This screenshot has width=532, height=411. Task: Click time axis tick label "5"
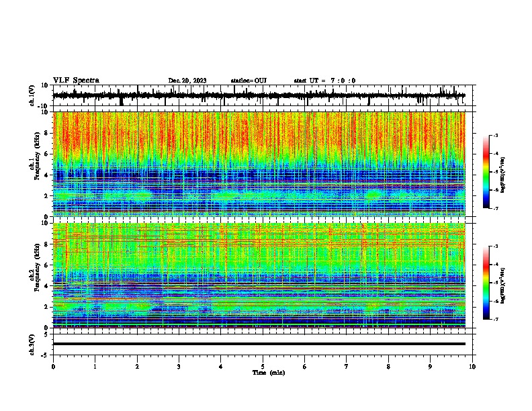coord(263,367)
